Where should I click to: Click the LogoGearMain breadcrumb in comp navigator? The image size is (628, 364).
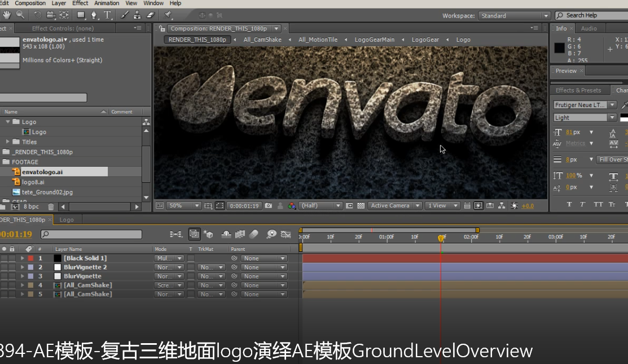(x=375, y=39)
